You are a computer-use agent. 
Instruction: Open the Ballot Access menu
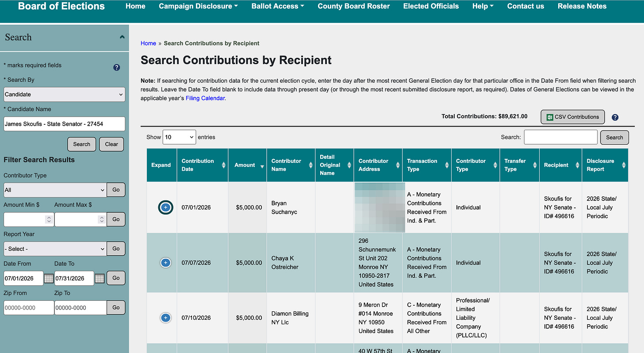(x=278, y=6)
